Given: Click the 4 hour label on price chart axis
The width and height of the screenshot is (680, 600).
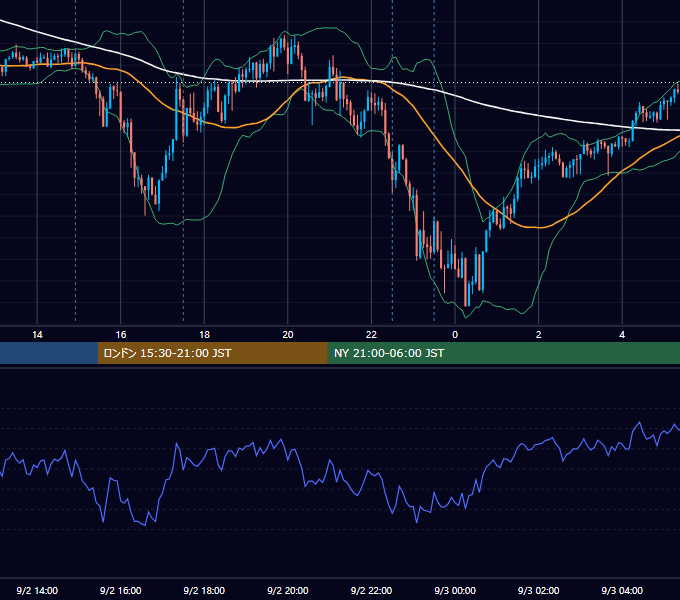Looking at the screenshot, I should 622,335.
